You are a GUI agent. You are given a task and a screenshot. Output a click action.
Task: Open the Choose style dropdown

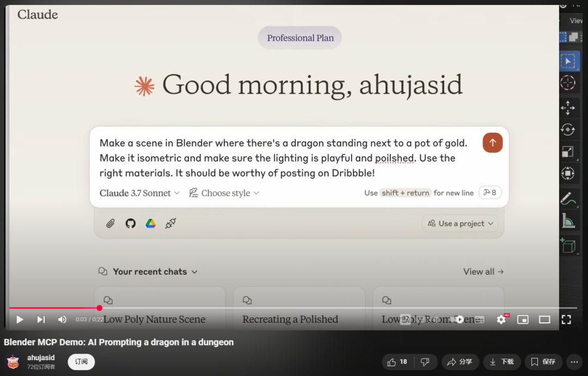pyautogui.click(x=224, y=193)
